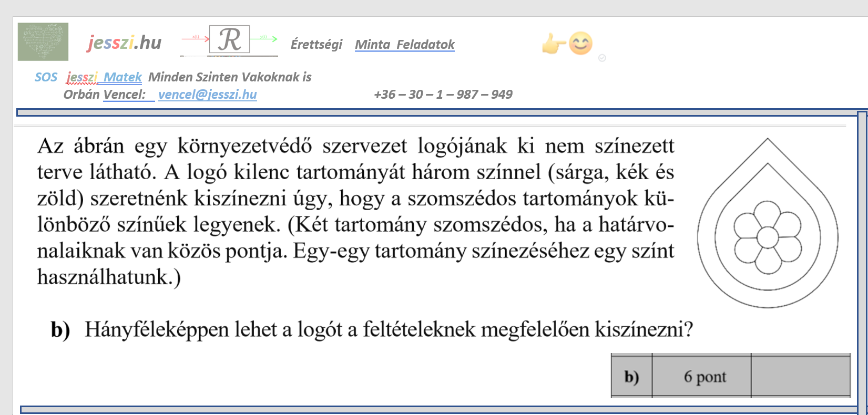The width and height of the screenshot is (868, 415).
Task: Click the pointing hand emoji
Action: click(554, 44)
